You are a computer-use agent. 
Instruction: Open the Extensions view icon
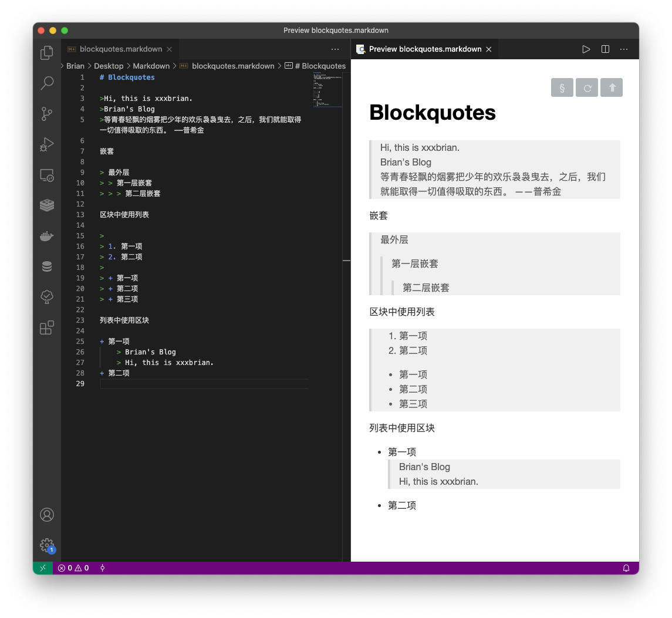click(47, 328)
